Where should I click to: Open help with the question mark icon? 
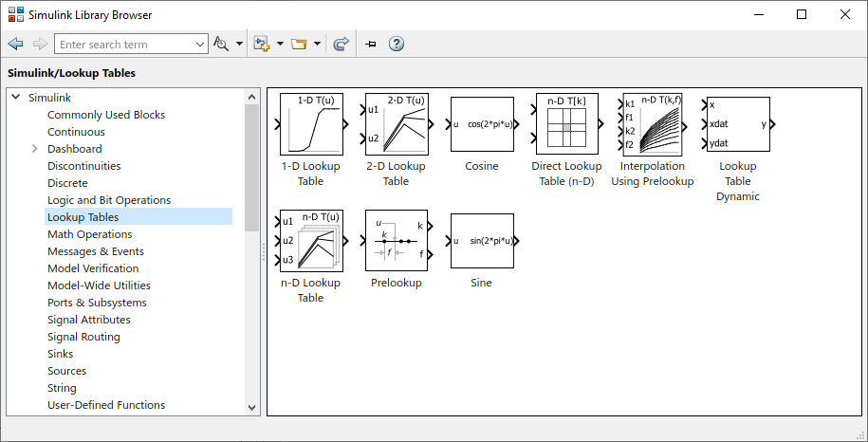tap(397, 45)
